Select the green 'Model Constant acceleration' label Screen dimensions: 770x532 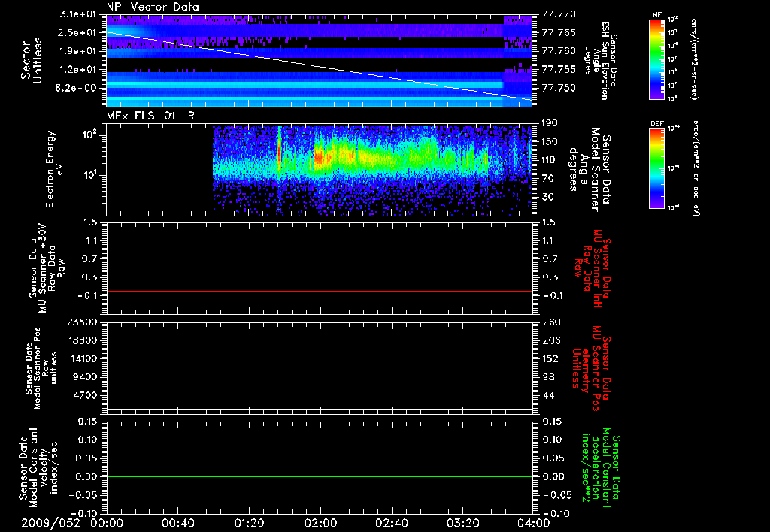601,468
